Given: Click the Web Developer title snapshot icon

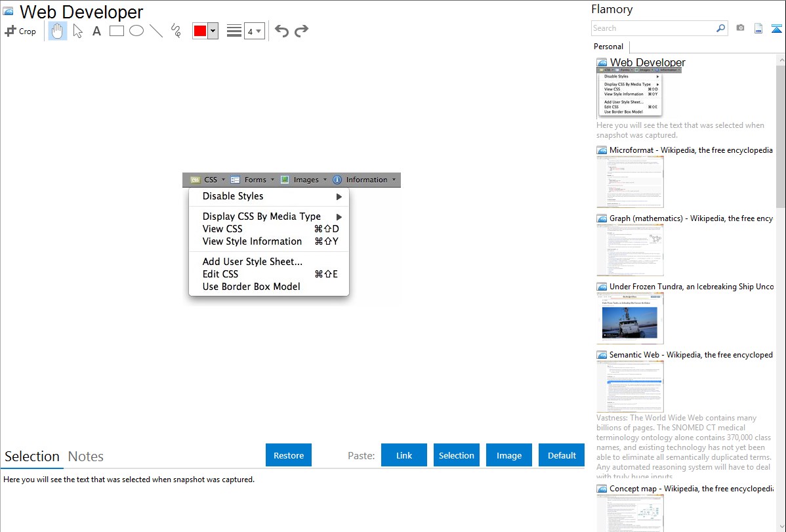Looking at the screenshot, I should pos(8,12).
